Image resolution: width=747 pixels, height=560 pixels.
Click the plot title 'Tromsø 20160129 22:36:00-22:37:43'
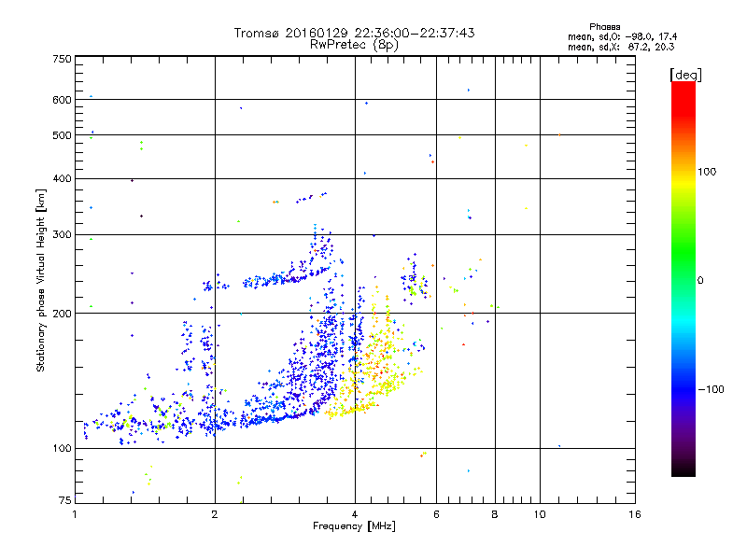[x=354, y=33]
